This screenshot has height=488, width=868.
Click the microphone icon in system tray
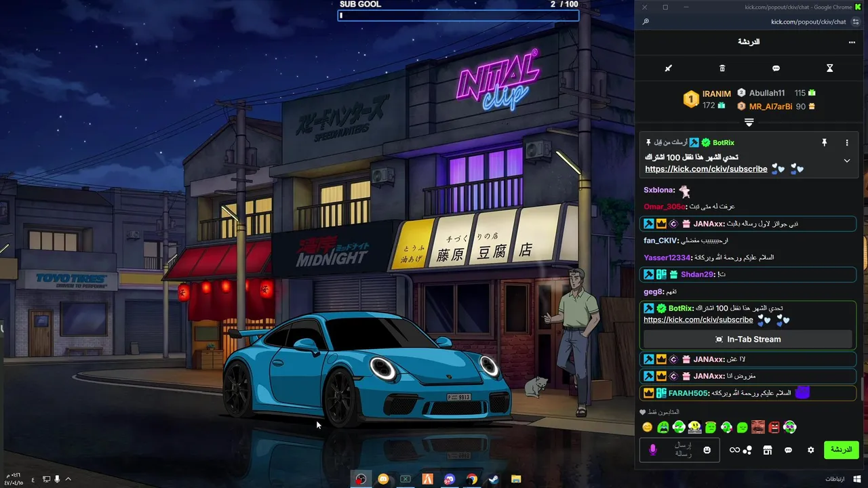[57, 479]
